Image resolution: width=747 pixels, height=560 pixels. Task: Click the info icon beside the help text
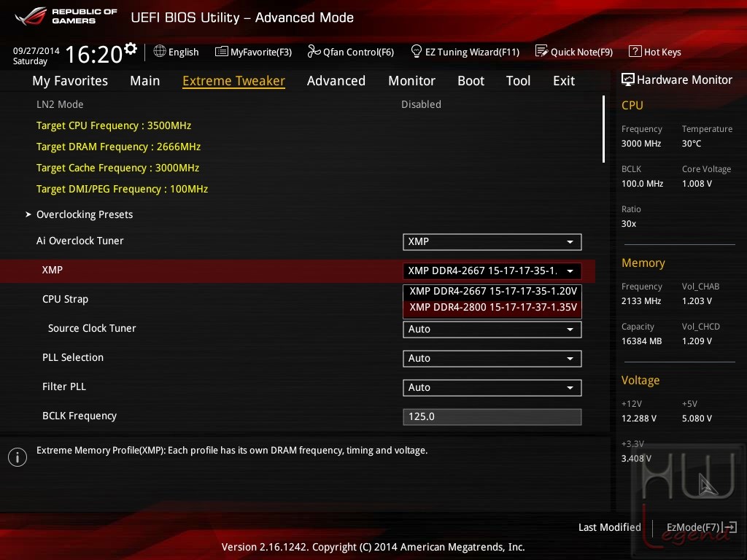click(18, 457)
